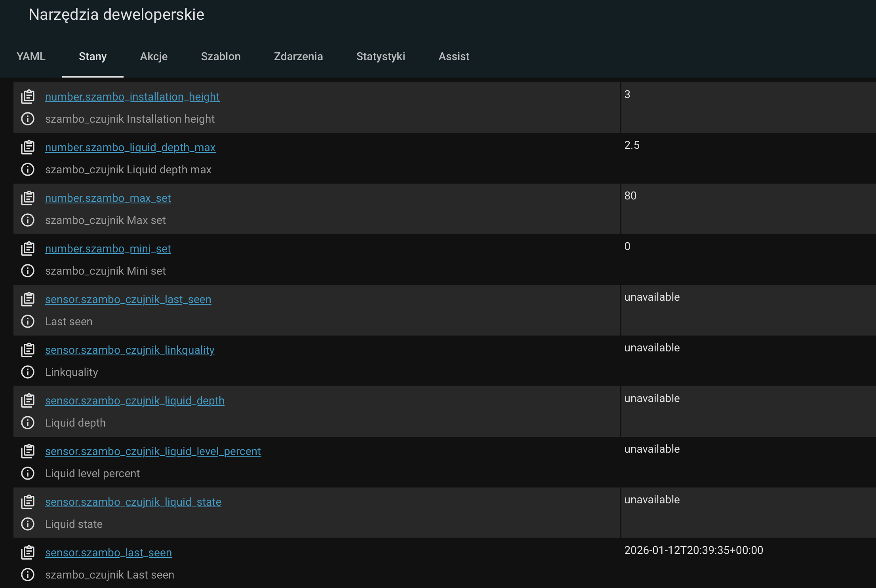
Task: Copy the sensor.szambo_last_seen entity ID
Action: coord(28,552)
